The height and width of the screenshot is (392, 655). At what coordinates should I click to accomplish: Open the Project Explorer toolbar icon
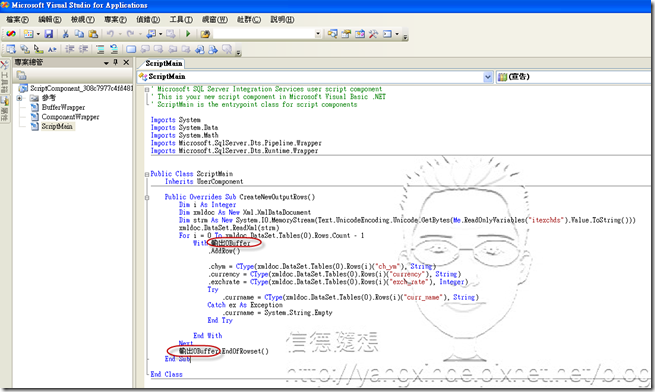(x=333, y=34)
